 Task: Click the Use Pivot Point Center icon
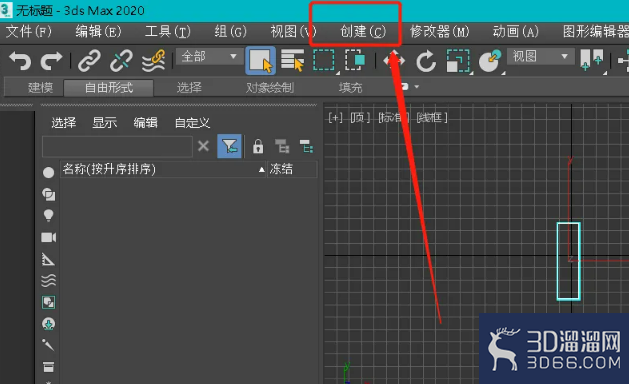[x=592, y=60]
